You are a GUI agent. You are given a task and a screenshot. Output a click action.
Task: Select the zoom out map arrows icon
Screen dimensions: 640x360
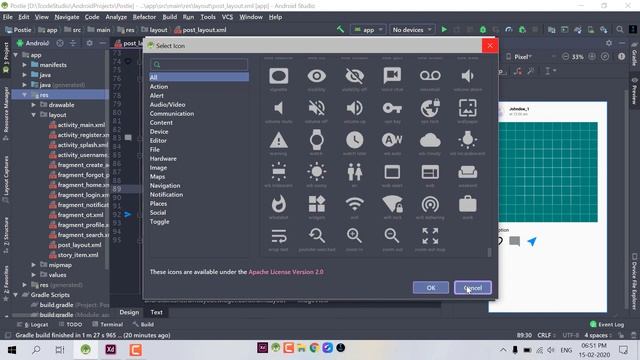pos(430,236)
